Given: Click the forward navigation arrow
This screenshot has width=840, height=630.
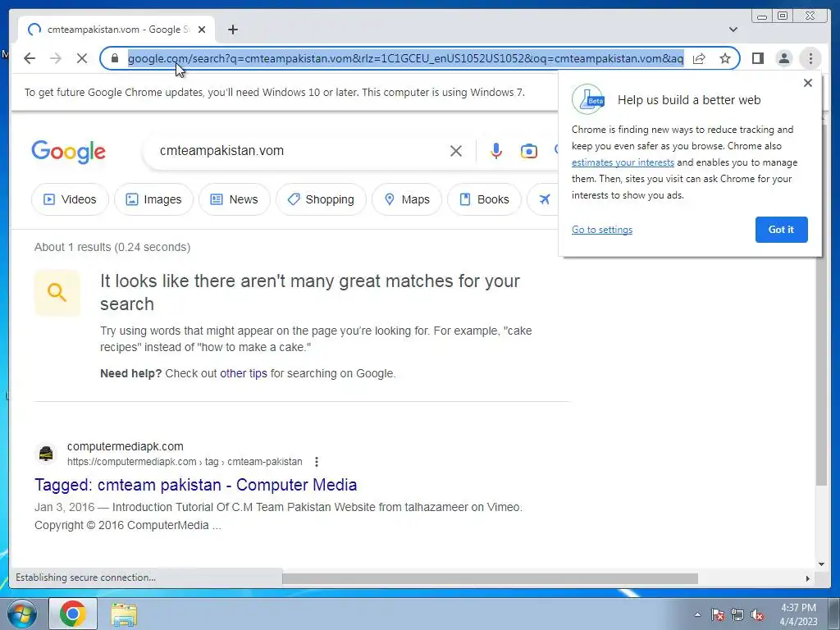Looking at the screenshot, I should click(56, 58).
